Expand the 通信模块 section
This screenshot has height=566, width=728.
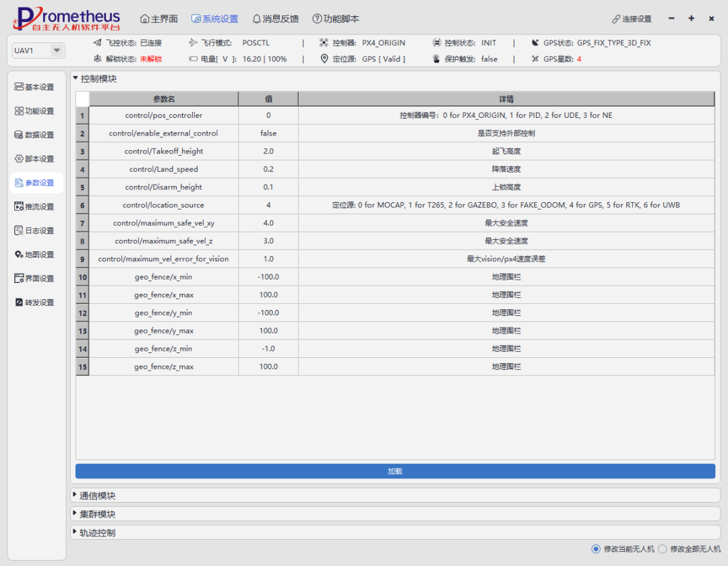pyautogui.click(x=75, y=496)
